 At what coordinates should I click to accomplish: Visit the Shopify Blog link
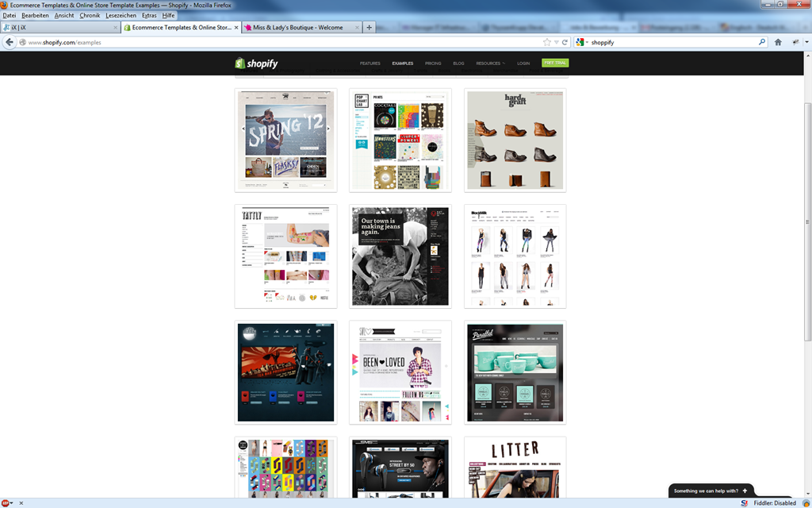click(458, 63)
